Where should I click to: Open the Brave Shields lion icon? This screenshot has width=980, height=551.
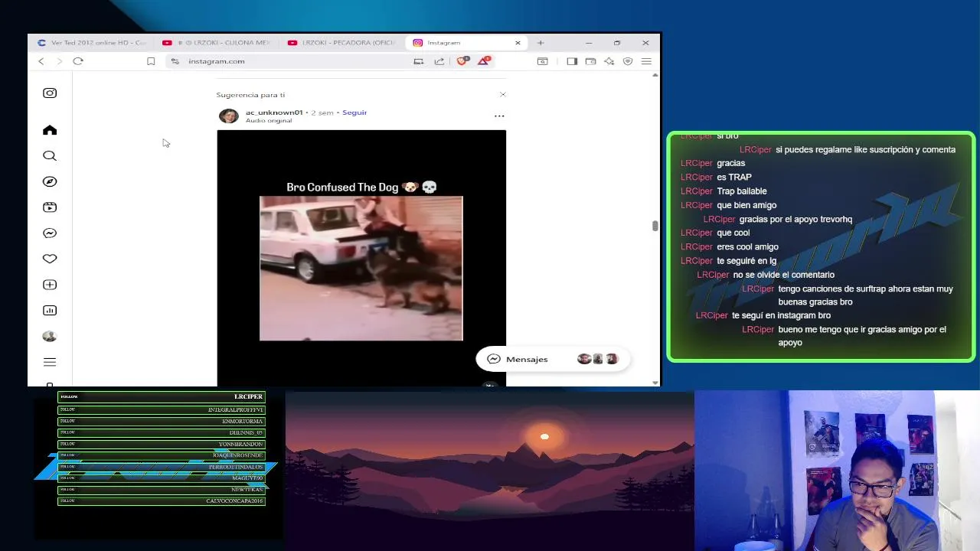coord(462,60)
